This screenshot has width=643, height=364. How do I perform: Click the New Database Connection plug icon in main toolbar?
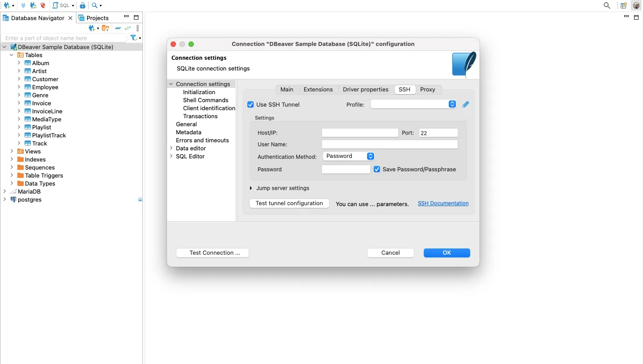pos(7,5)
